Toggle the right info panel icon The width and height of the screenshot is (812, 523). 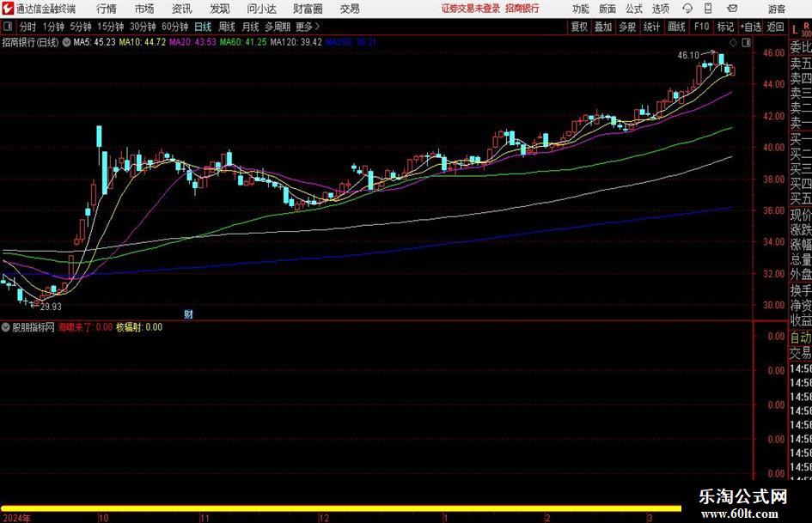(746, 42)
